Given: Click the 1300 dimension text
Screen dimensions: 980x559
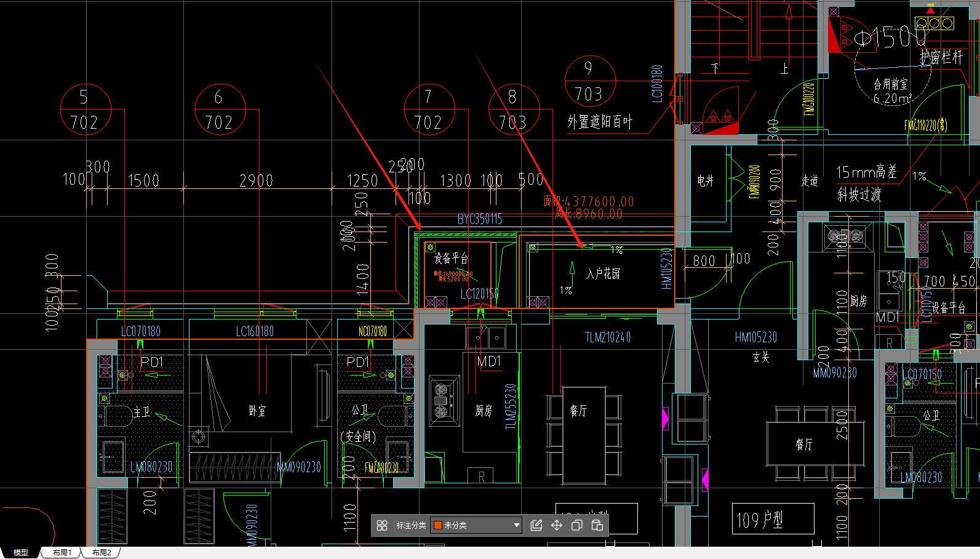Looking at the screenshot, I should [x=456, y=180].
